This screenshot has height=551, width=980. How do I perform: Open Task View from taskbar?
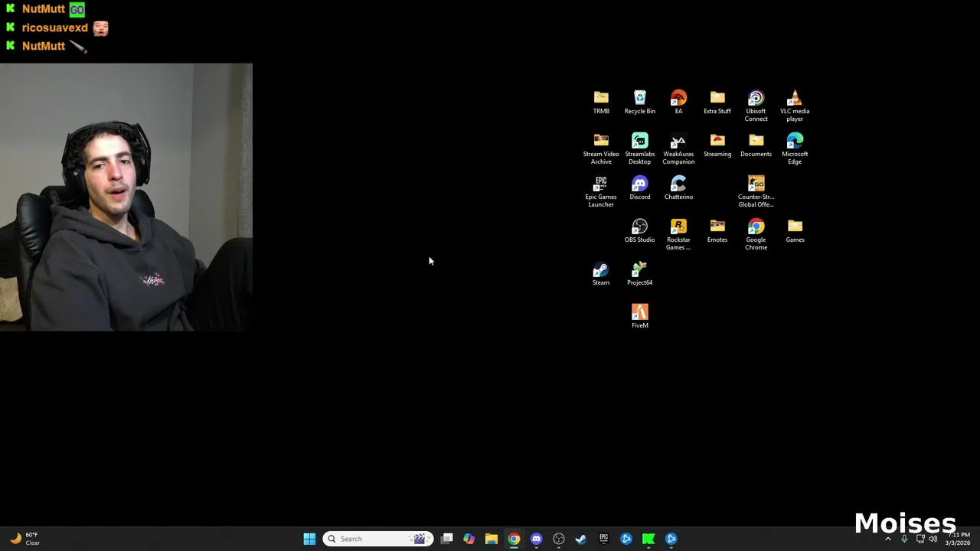(x=446, y=539)
